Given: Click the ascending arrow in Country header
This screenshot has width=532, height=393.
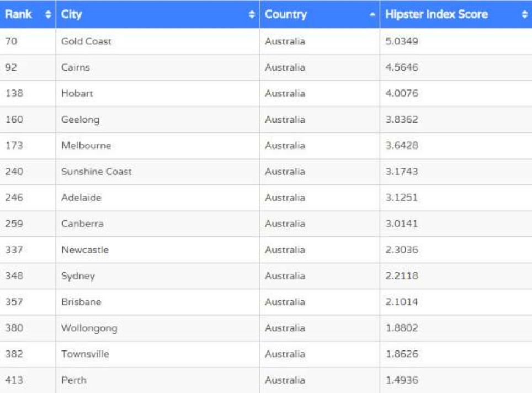Looking at the screenshot, I should pos(373,15).
